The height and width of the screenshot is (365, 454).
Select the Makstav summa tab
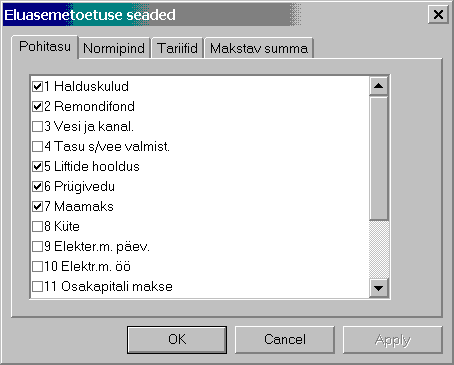point(259,48)
